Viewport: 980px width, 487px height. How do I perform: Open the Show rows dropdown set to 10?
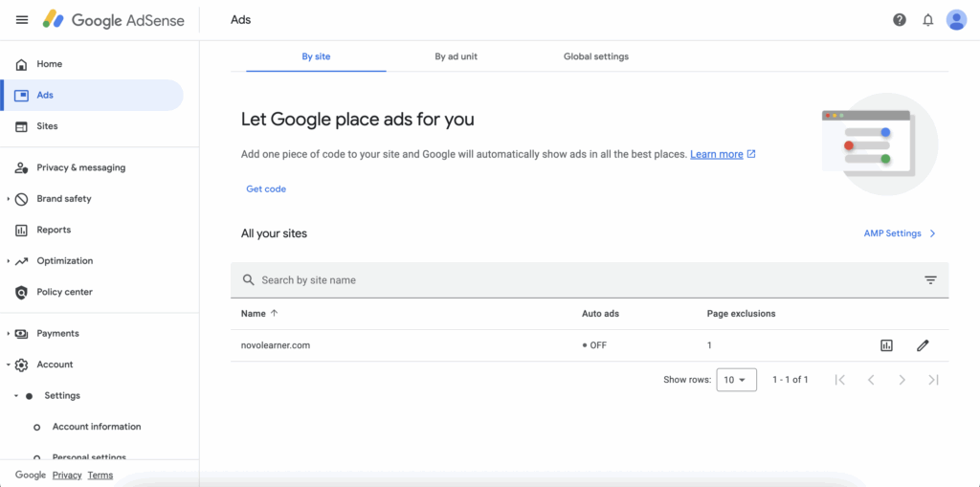pyautogui.click(x=736, y=380)
